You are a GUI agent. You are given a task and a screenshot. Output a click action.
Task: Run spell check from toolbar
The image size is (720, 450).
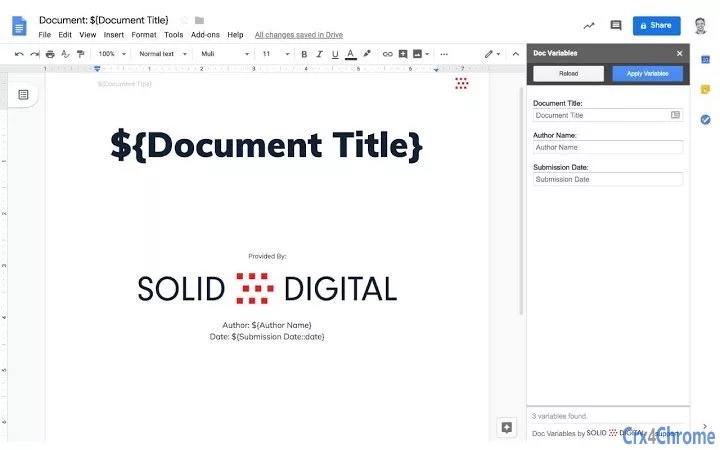(65, 54)
